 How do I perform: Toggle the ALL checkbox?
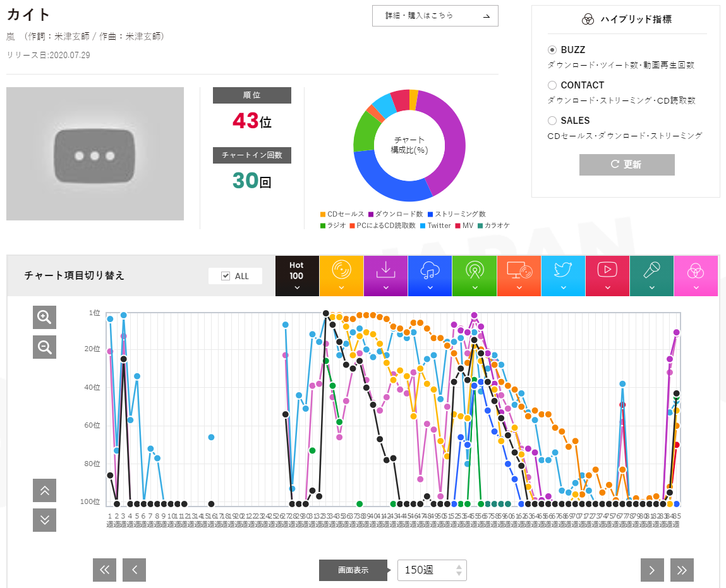coord(226,276)
